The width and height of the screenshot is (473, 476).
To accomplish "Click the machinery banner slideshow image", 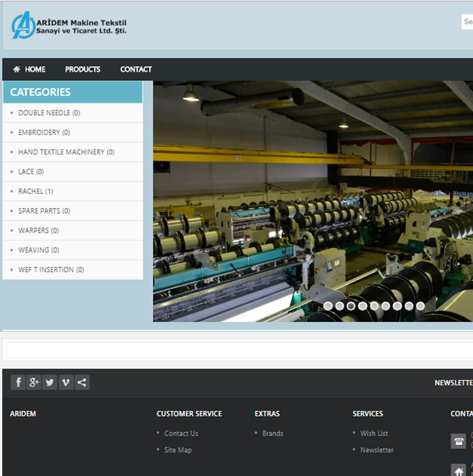I will tap(313, 201).
